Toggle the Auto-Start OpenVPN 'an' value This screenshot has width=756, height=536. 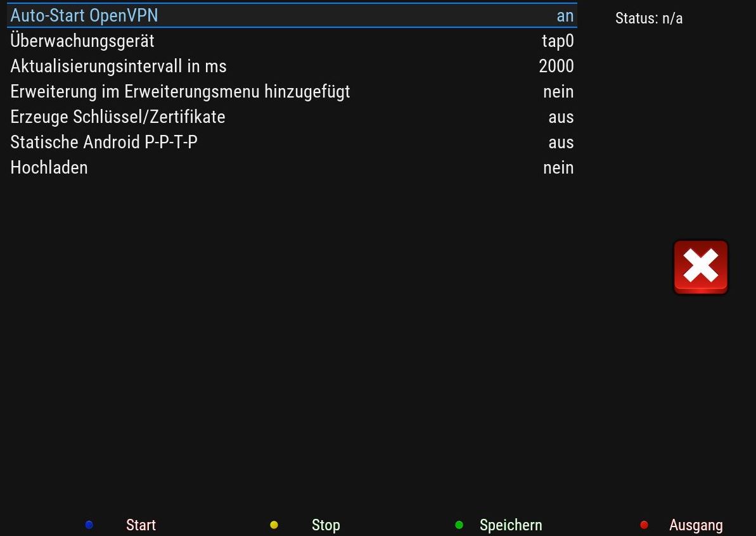point(565,16)
